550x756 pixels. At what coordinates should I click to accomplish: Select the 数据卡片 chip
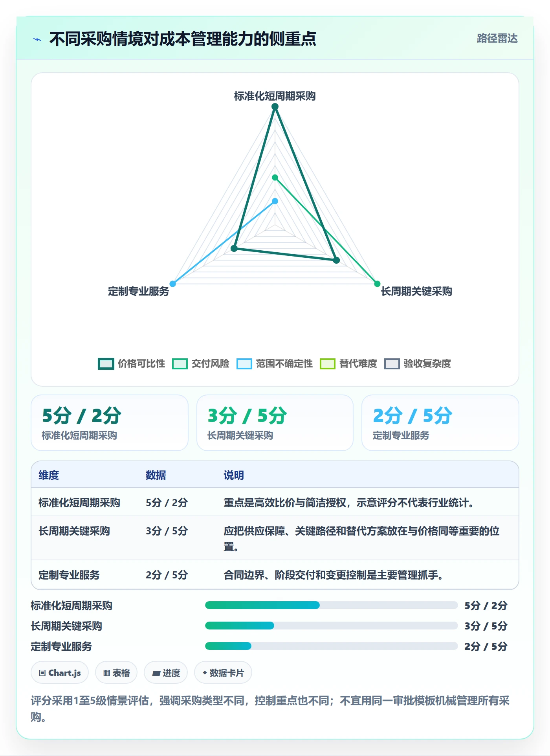point(223,673)
